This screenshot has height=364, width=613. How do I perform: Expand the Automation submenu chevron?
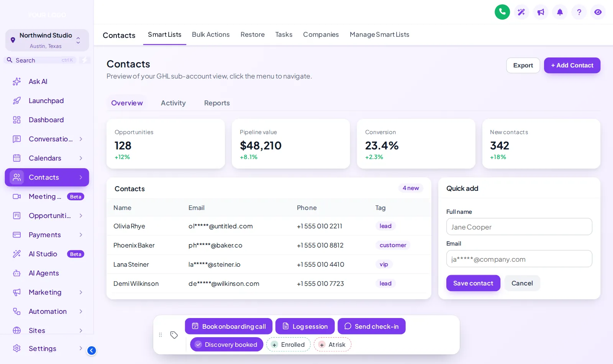(81, 312)
